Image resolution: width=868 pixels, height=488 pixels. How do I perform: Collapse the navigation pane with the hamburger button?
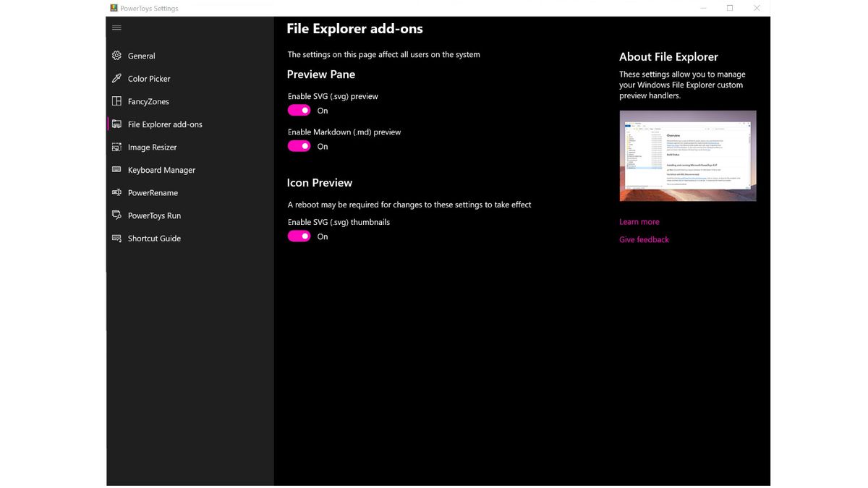click(x=116, y=27)
